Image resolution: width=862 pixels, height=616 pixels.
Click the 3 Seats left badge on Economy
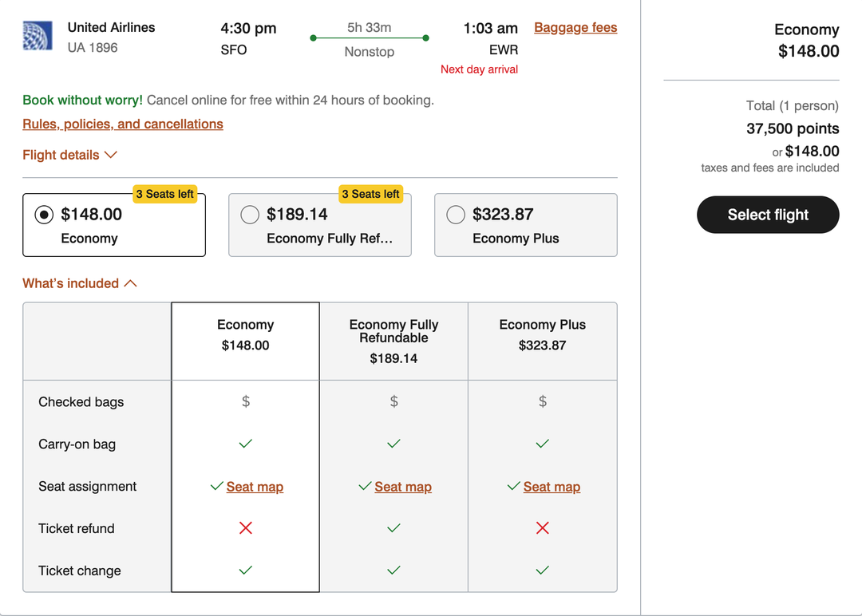(x=165, y=194)
